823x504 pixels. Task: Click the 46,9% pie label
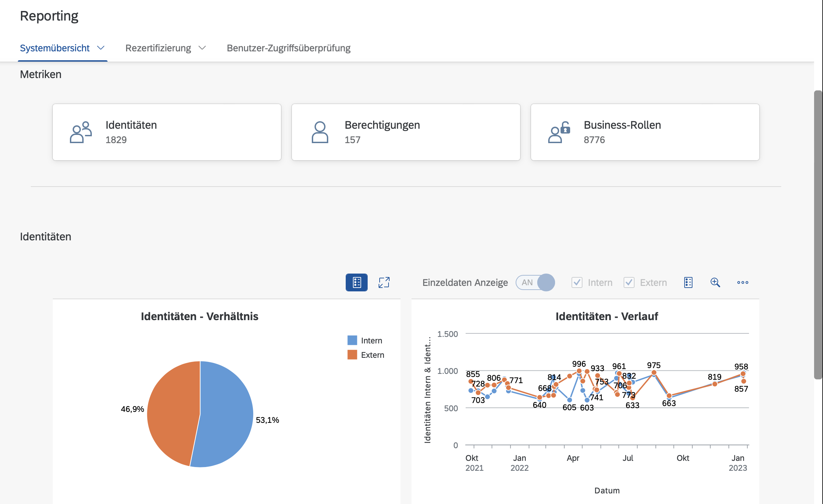132,409
